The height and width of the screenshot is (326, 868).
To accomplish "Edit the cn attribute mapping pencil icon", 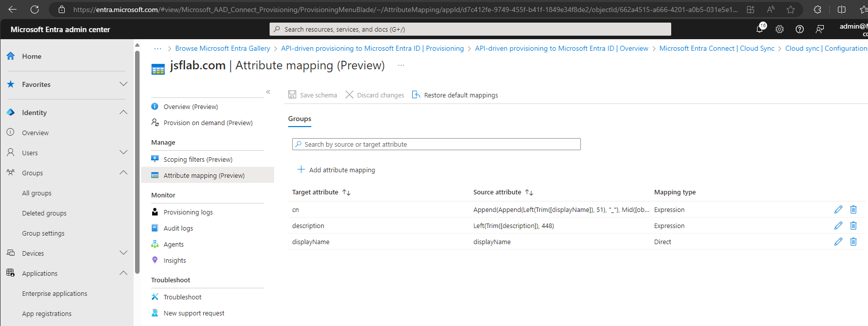I will [x=838, y=209].
